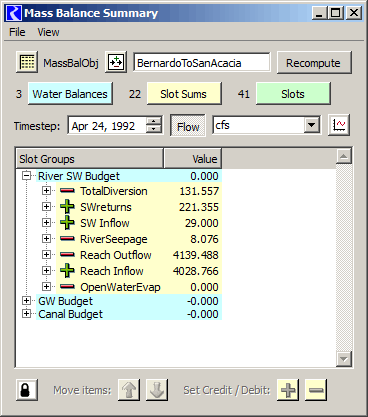
Task: Set debit with the minus button
Action: click(x=316, y=390)
